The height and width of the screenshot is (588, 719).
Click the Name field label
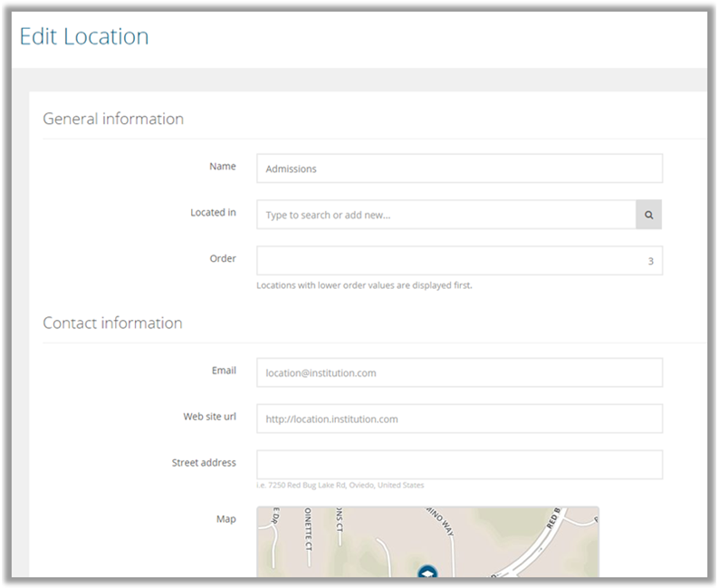(223, 166)
